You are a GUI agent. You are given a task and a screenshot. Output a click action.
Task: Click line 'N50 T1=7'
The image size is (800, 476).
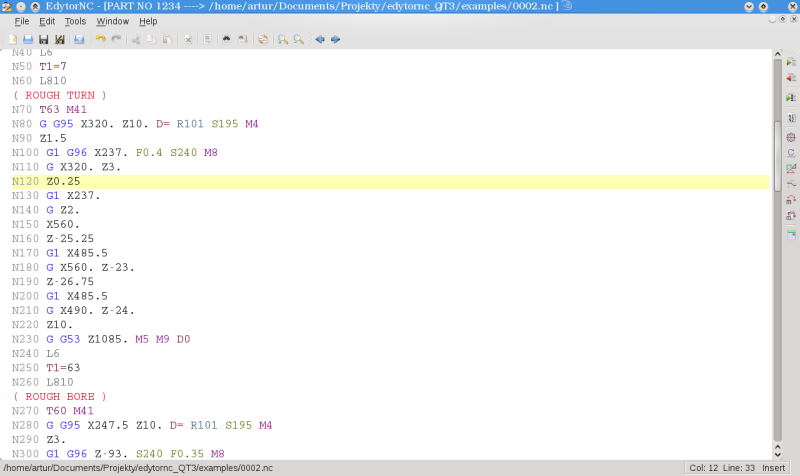click(x=39, y=66)
